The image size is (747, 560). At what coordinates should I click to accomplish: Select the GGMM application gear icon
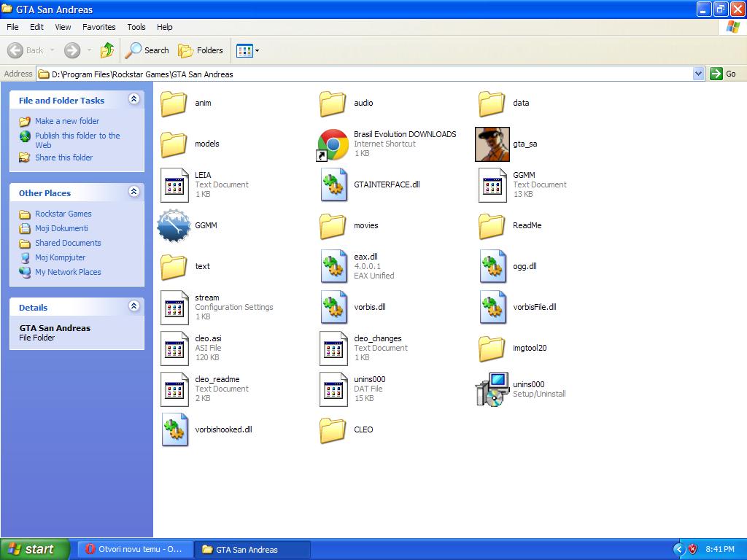174,226
